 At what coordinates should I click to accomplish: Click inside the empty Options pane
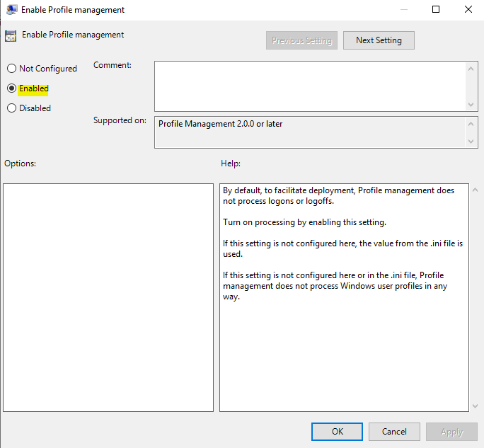[108, 297]
